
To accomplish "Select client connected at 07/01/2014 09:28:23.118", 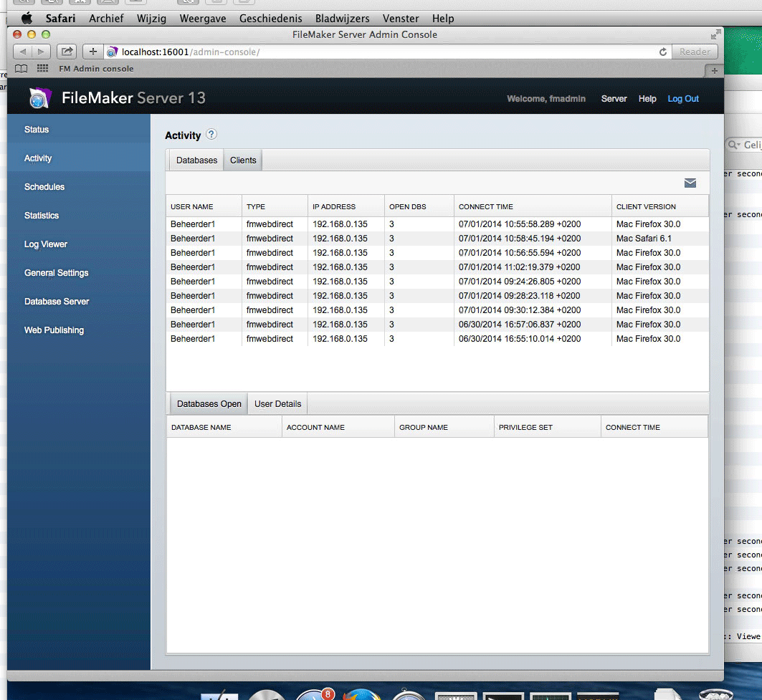I will [437, 296].
